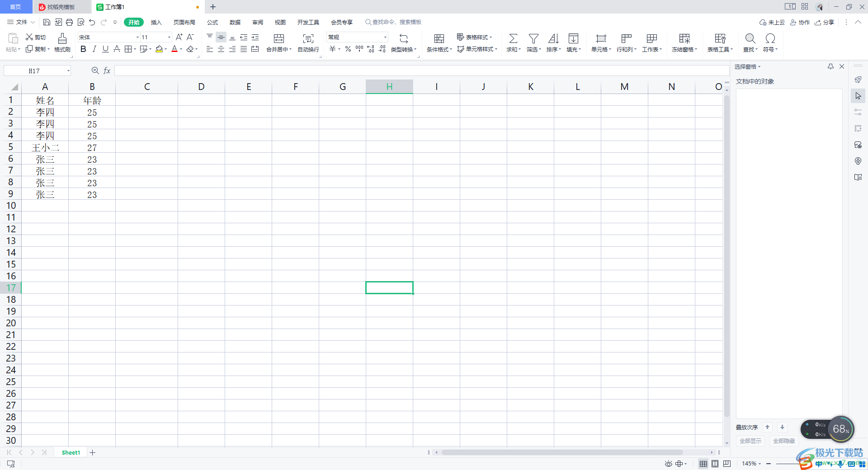This screenshot has width=868, height=470.
Task: Toggle middle vertical alignment
Action: [x=221, y=37]
